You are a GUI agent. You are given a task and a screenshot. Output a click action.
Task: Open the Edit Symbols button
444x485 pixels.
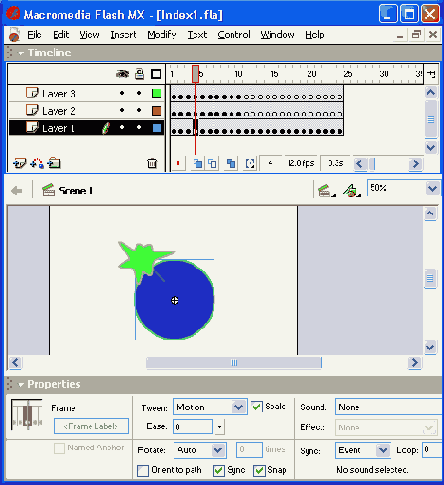pos(352,191)
